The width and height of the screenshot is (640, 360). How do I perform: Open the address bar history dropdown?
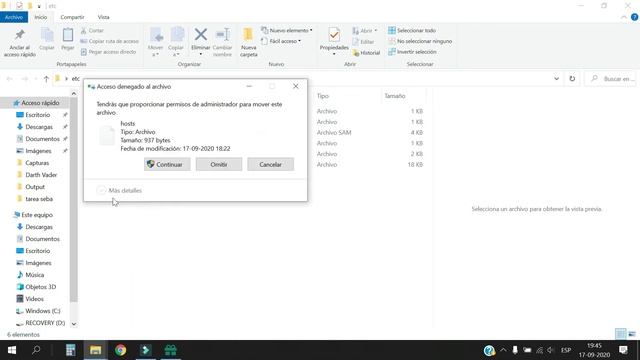coord(556,79)
